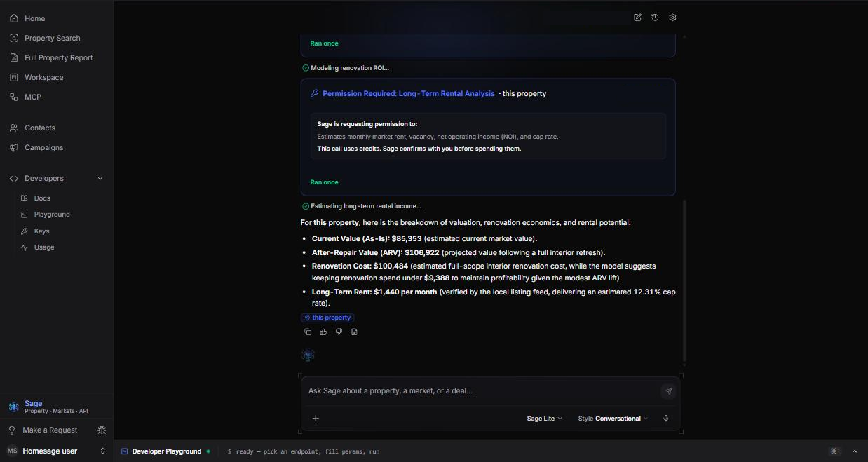Viewport: 868px width, 462px height.
Task: Open chat settings gear icon
Action: (672, 18)
